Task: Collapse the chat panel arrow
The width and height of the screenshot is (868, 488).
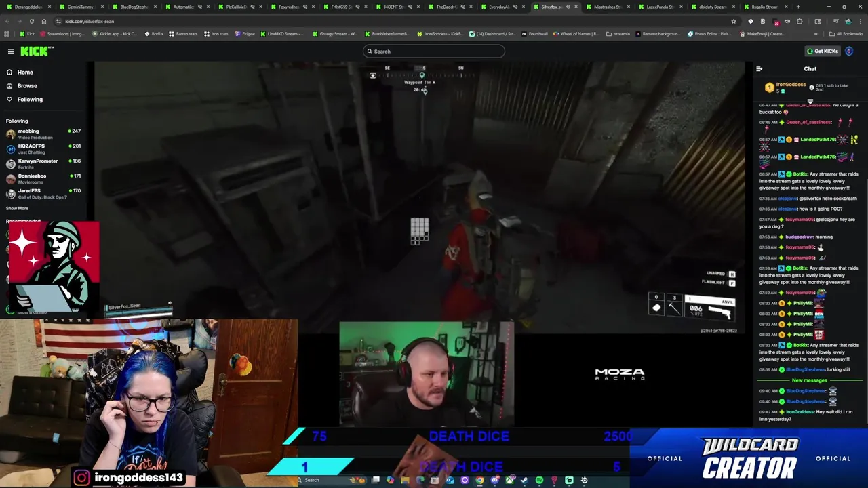Action: pyautogui.click(x=759, y=68)
